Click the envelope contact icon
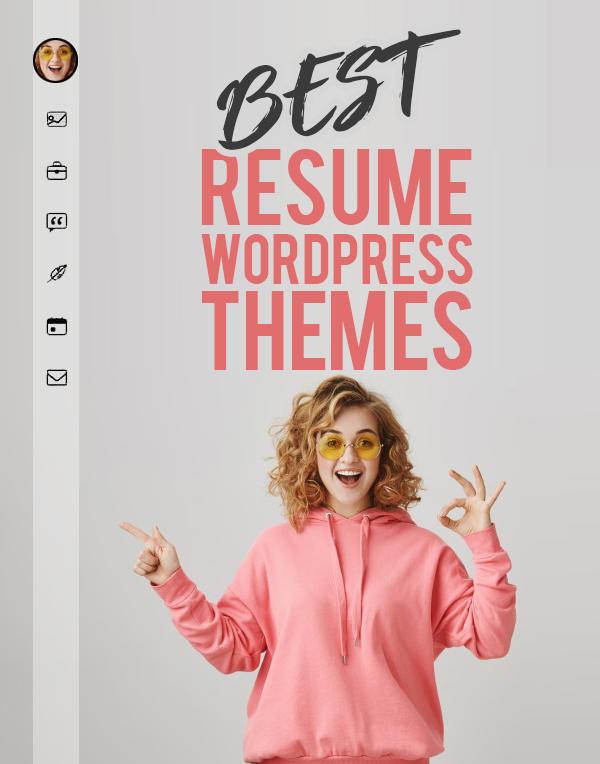 (57, 378)
